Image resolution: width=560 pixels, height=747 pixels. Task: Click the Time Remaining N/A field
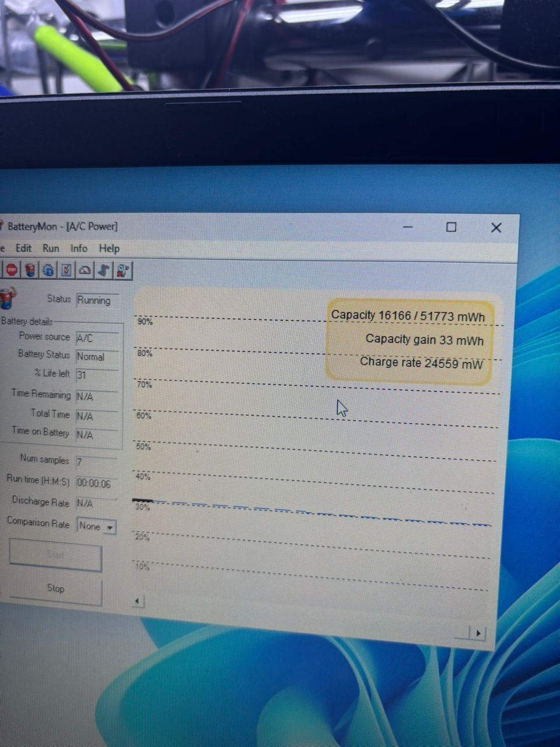(x=97, y=396)
